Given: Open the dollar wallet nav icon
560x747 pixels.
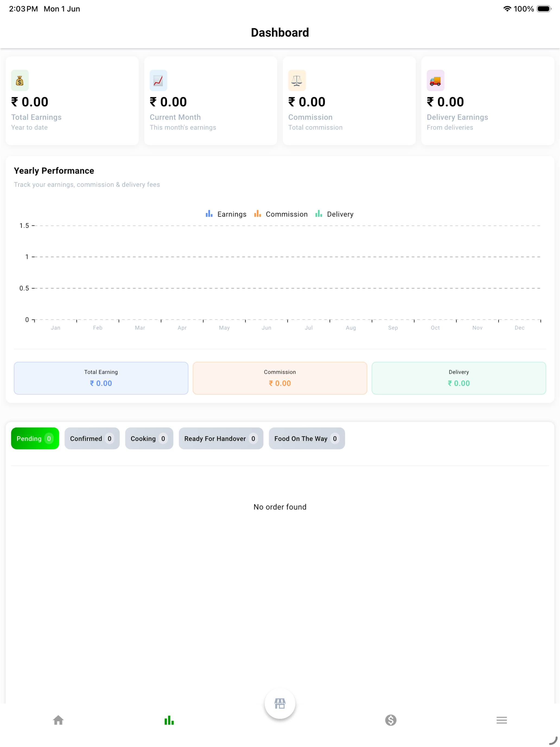Looking at the screenshot, I should point(391,720).
